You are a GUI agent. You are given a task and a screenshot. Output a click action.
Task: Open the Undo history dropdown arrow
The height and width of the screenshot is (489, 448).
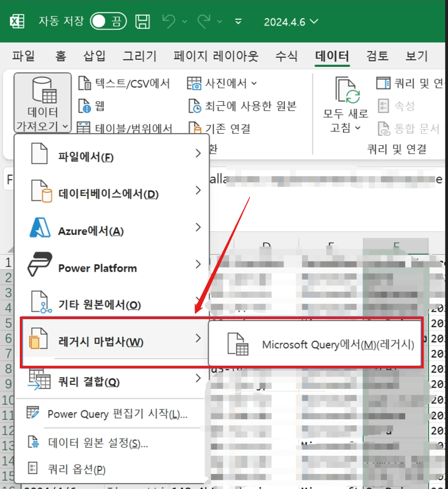[185, 22]
